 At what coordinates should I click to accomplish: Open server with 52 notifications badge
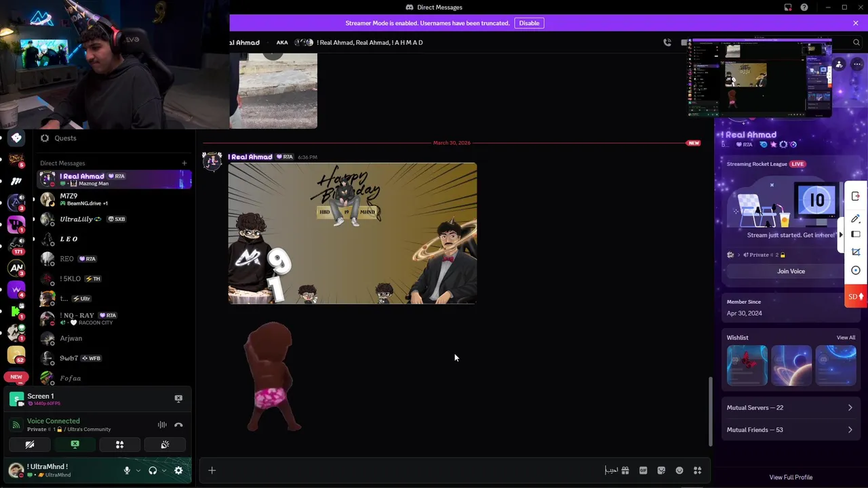tap(16, 354)
